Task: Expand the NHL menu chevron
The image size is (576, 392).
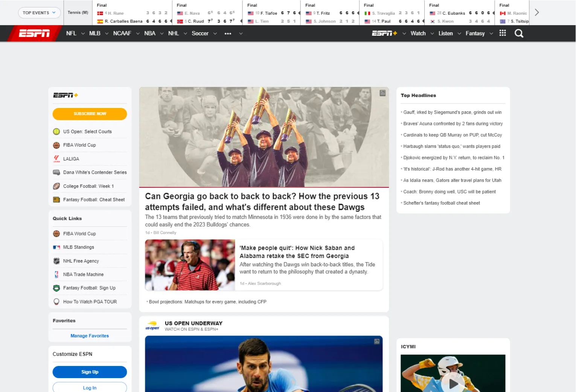Action: (x=185, y=33)
